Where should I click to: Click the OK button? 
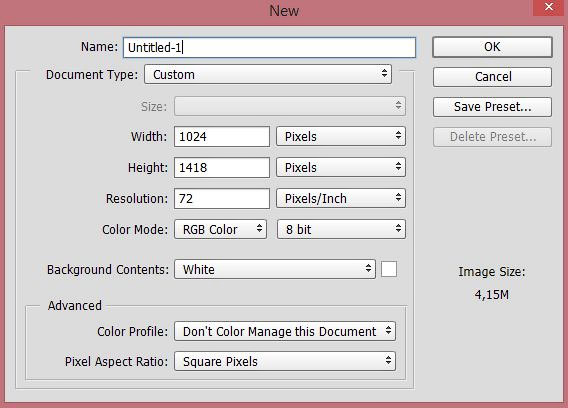[x=492, y=47]
